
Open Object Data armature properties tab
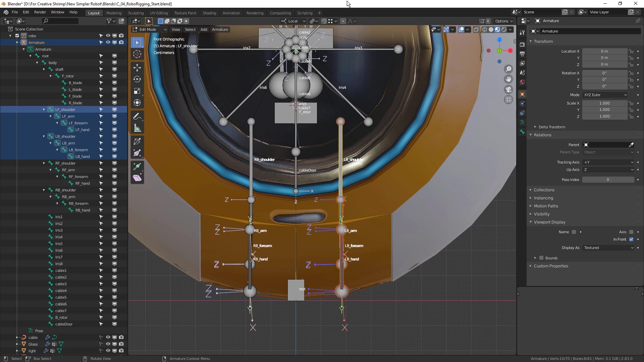522,122
